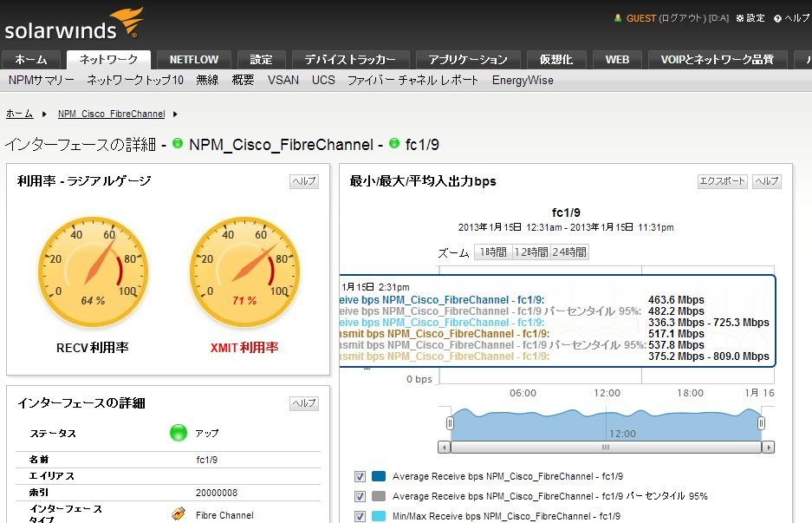The height and width of the screenshot is (523, 812).
Task: Click chart scrollbar right arrow
Action: [769, 447]
